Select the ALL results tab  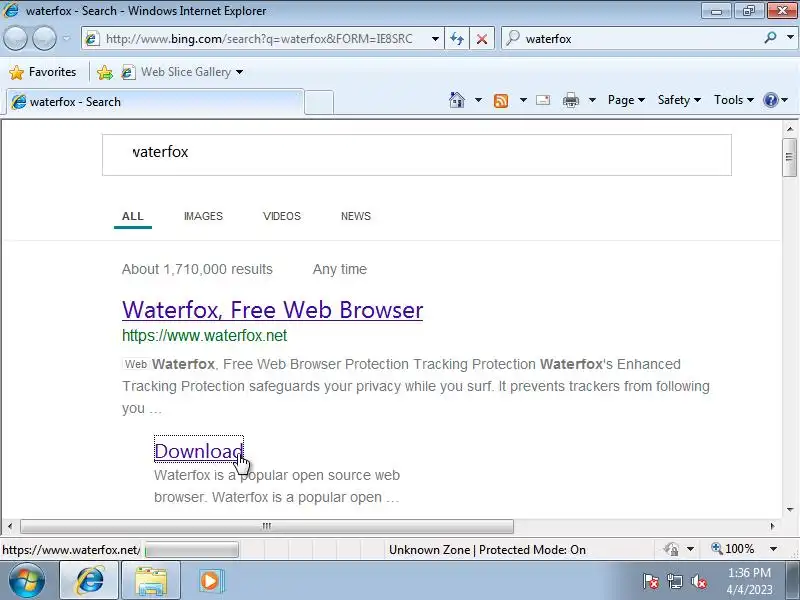[x=133, y=216]
